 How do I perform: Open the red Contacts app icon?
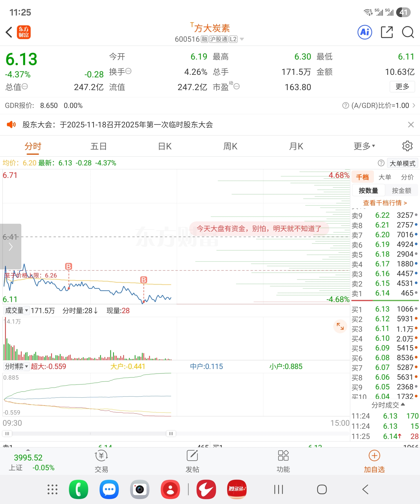pos(170,489)
